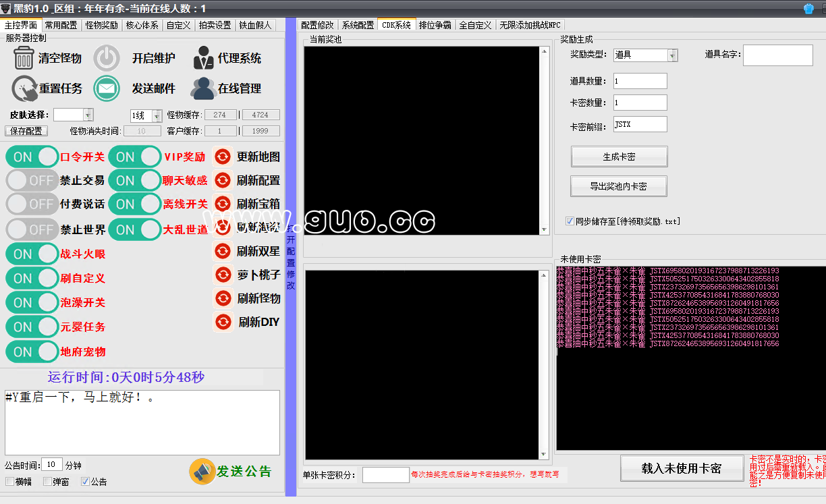
Task: Click the 导出奖池内卡密 button
Action: pos(619,186)
